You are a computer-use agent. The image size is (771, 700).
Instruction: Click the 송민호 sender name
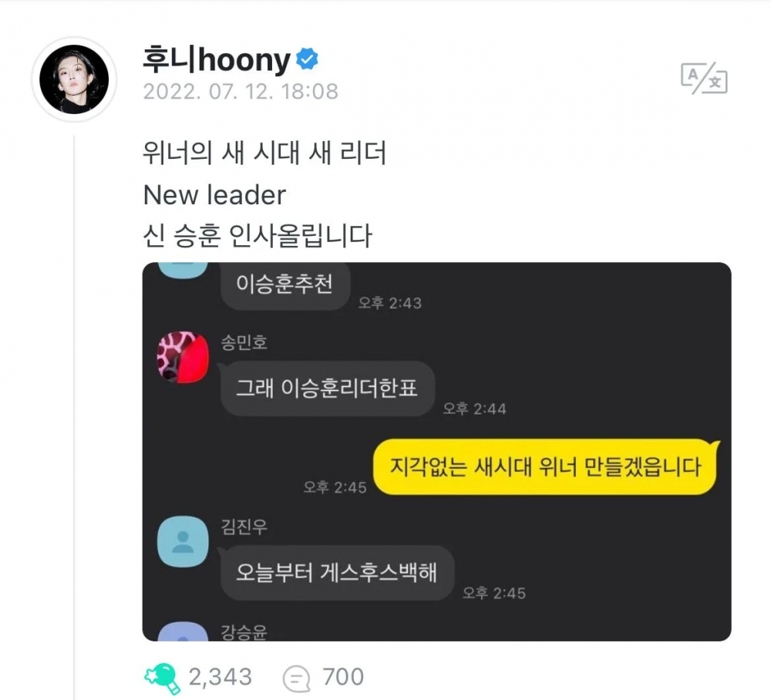point(244,342)
